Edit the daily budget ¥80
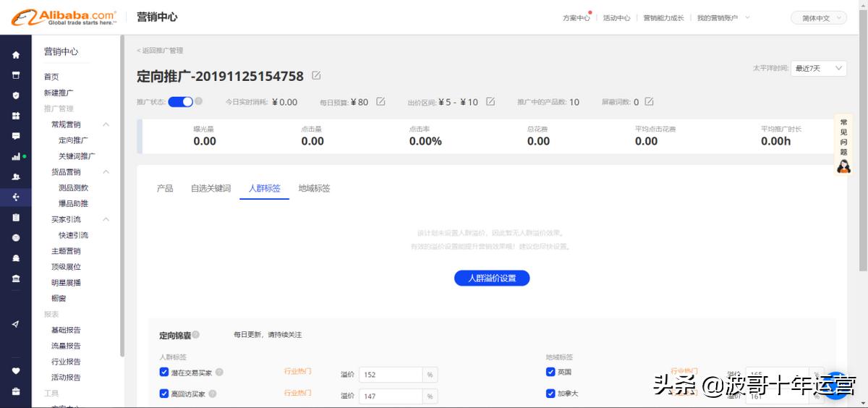Image resolution: width=868 pixels, height=408 pixels. (380, 102)
